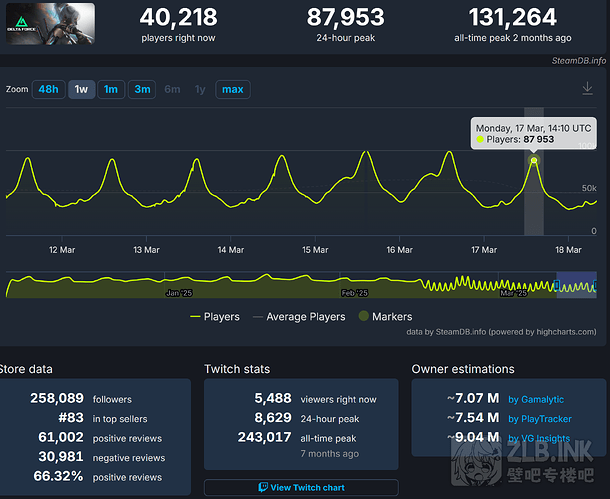The image size is (610, 499).
Task: Show the max time range
Action: click(232, 90)
